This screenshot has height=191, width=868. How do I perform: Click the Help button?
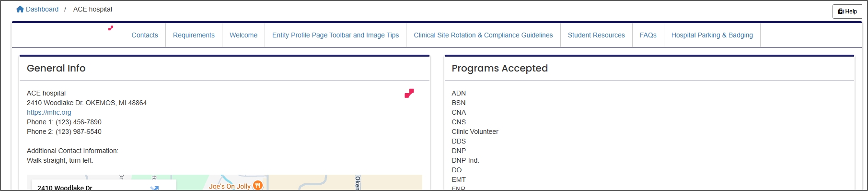point(847,12)
